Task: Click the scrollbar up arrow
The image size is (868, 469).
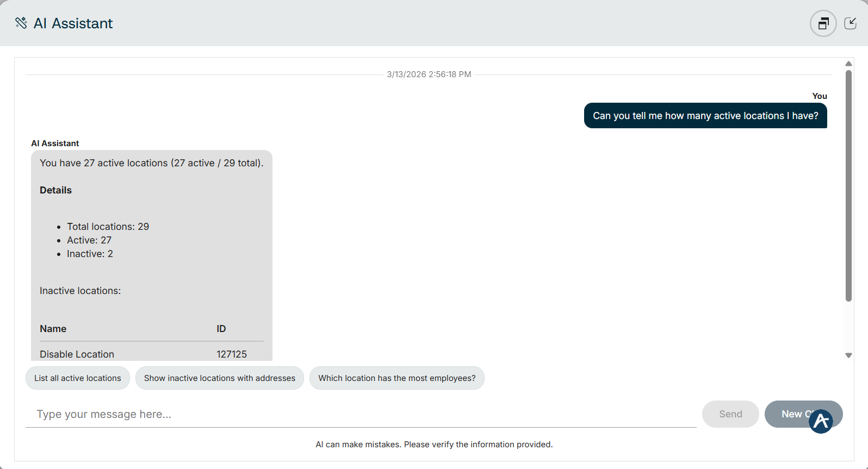Action: (848, 64)
